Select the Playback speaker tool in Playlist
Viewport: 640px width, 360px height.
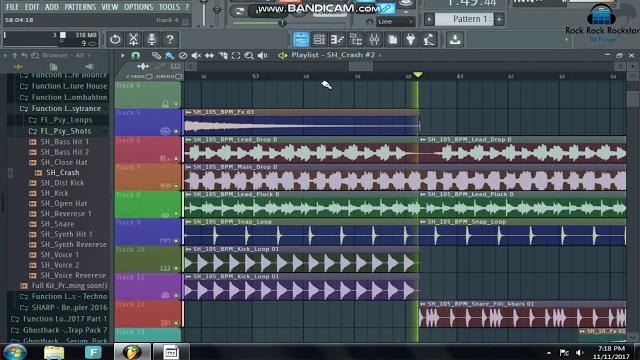tap(262, 56)
